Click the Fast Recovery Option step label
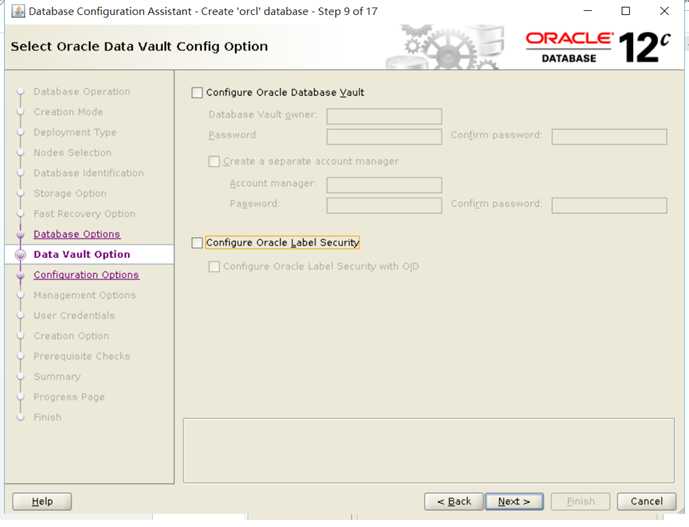 (x=84, y=214)
